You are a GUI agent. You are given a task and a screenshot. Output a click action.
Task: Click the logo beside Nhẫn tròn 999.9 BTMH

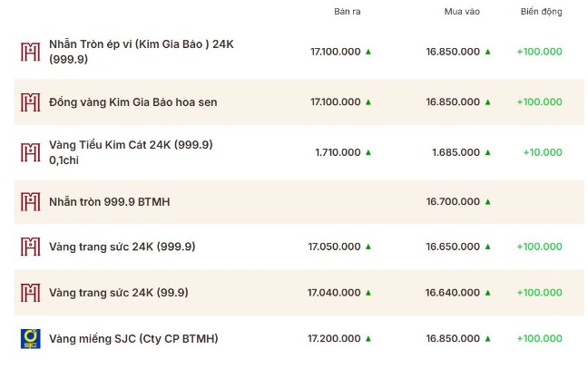click(30, 202)
